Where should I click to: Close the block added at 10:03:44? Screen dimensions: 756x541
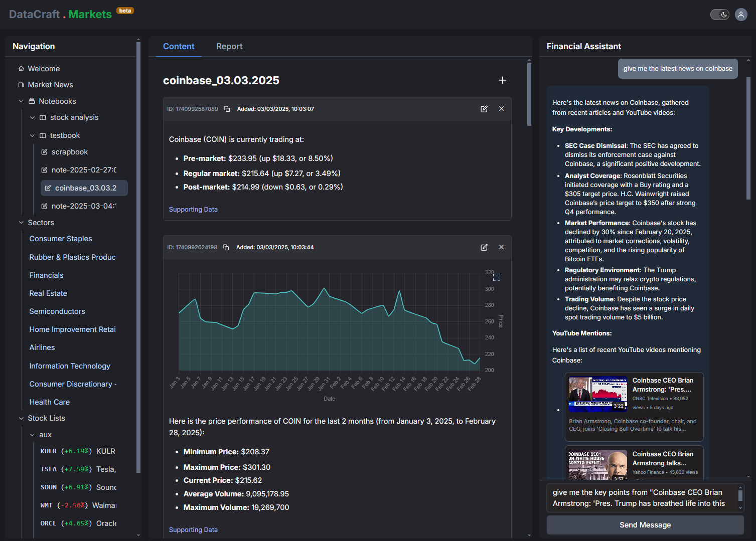click(x=501, y=247)
